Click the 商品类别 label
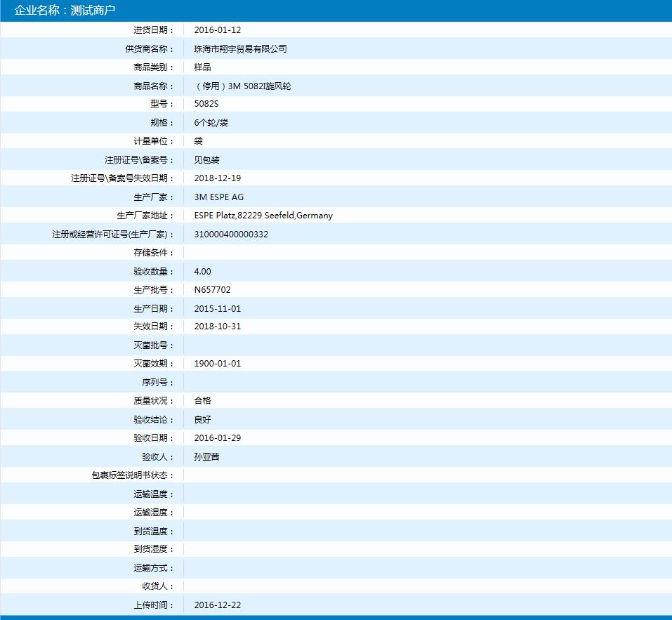 tap(153, 67)
